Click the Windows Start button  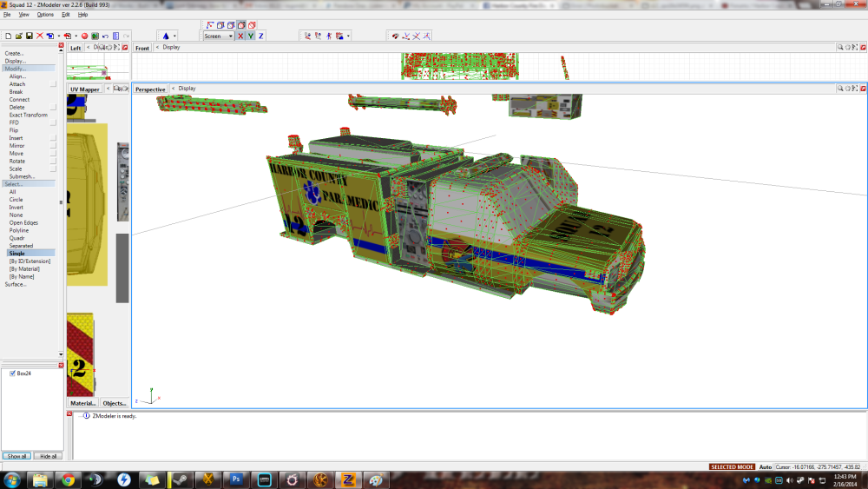(12, 479)
